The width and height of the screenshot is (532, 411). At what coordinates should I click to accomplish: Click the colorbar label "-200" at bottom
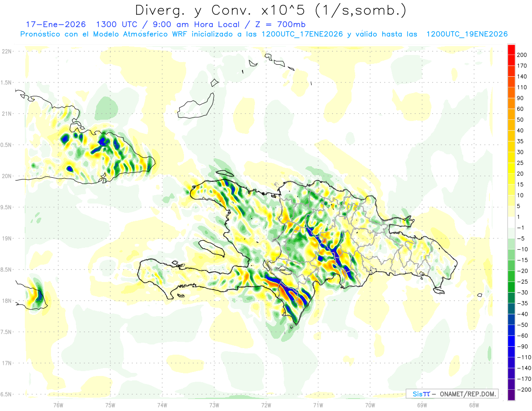point(523,390)
